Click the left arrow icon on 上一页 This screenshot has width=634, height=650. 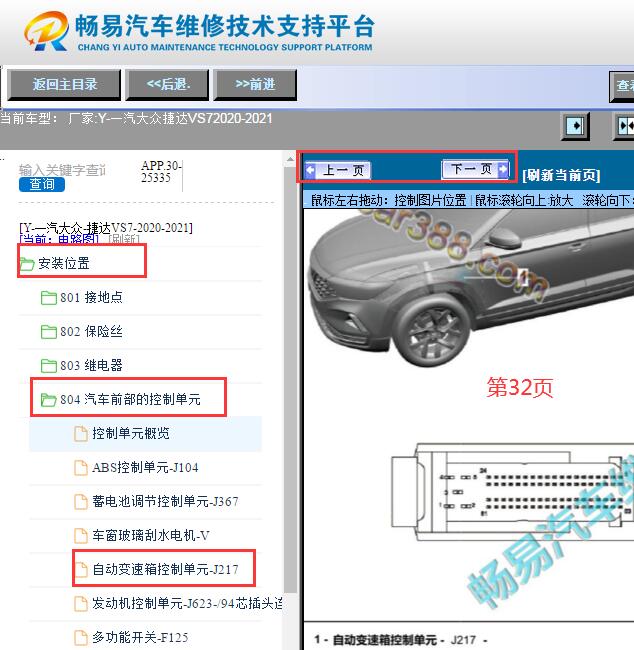click(311, 170)
